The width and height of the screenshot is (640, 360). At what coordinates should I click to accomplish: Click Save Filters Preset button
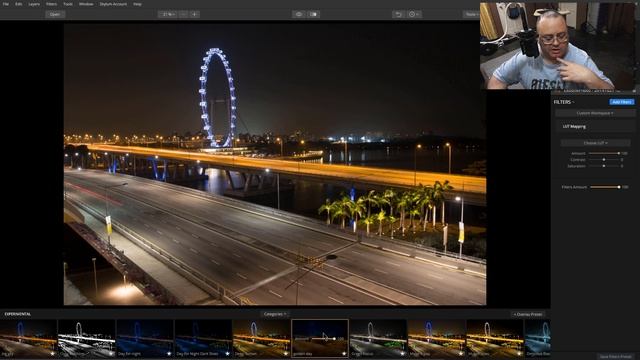tap(615, 356)
